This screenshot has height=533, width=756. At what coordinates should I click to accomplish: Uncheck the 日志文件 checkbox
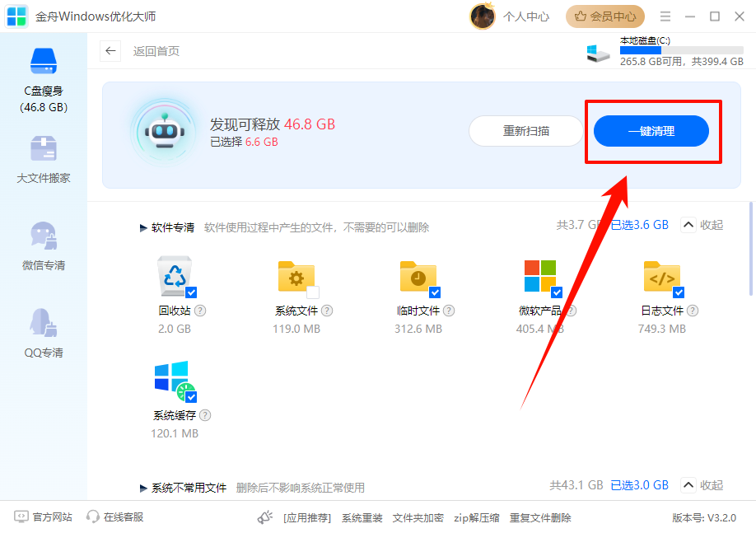[679, 292]
